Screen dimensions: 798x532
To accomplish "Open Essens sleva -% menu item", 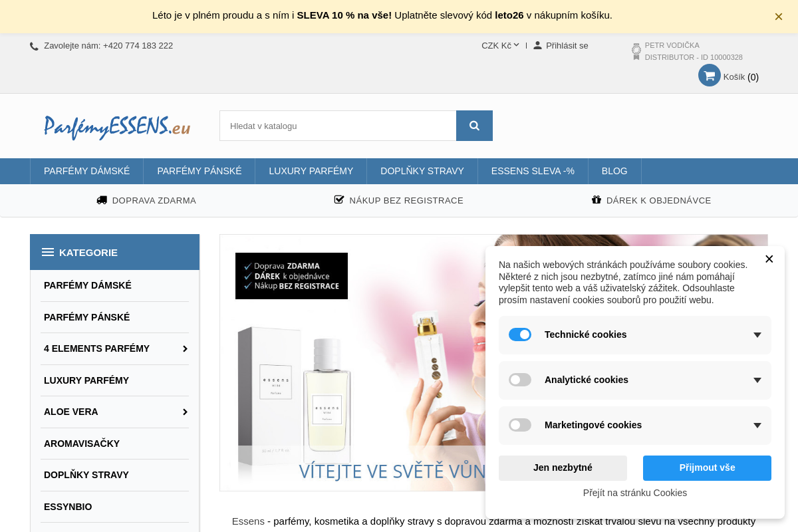I will pos(533,171).
